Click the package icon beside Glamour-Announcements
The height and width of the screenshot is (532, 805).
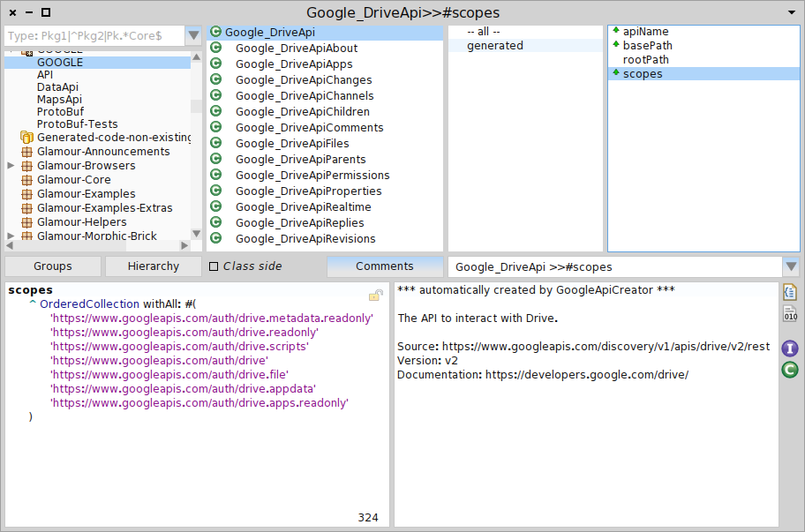26,152
